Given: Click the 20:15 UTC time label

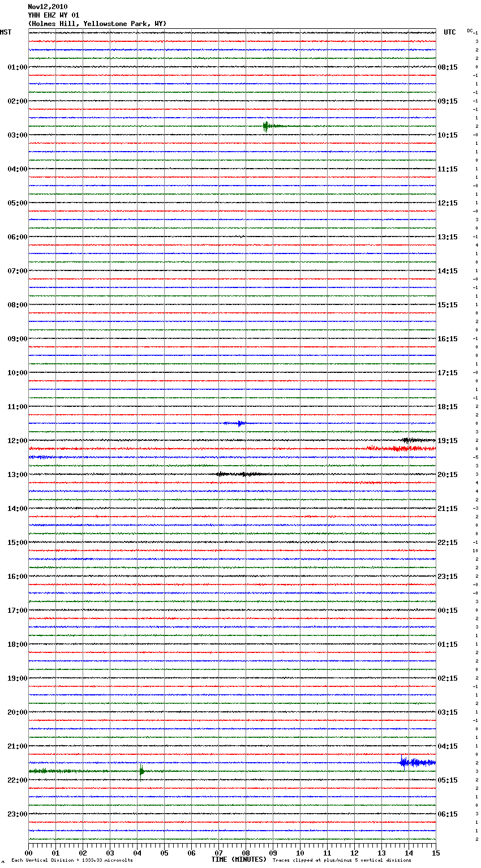Looking at the screenshot, I should pyautogui.click(x=448, y=475).
